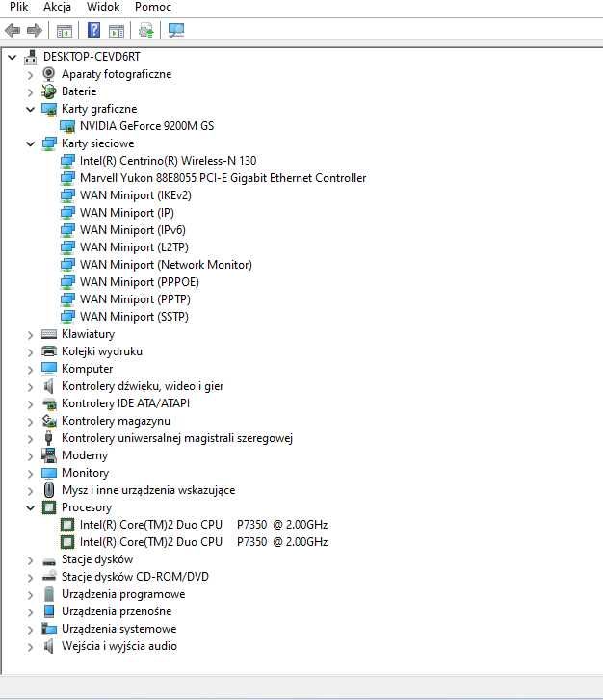Select WAN Miniport (IP) entry
603x700 pixels.
[x=127, y=213]
